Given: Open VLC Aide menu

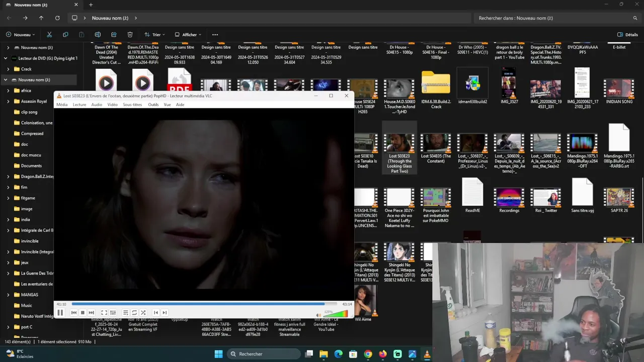Looking at the screenshot, I should 180,105.
